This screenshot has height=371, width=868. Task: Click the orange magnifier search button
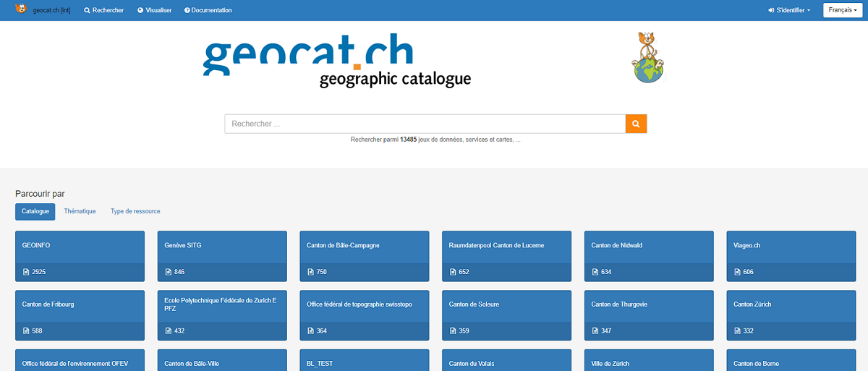[x=636, y=124]
